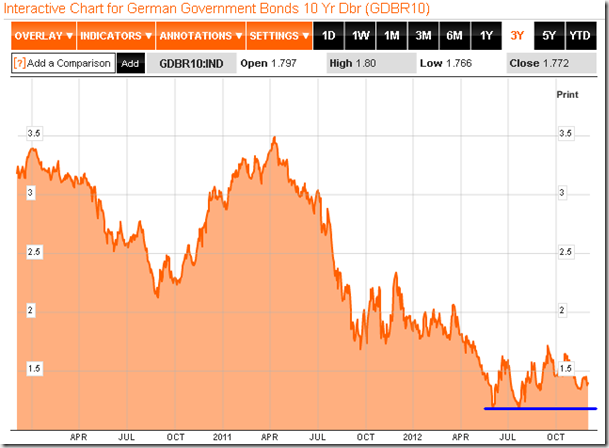Expand the Settings dropdown

point(278,36)
